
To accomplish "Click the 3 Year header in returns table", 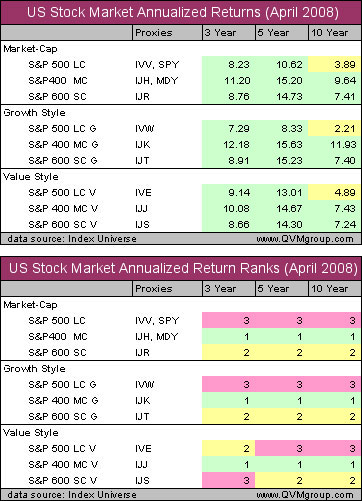I will pyautogui.click(x=220, y=33).
